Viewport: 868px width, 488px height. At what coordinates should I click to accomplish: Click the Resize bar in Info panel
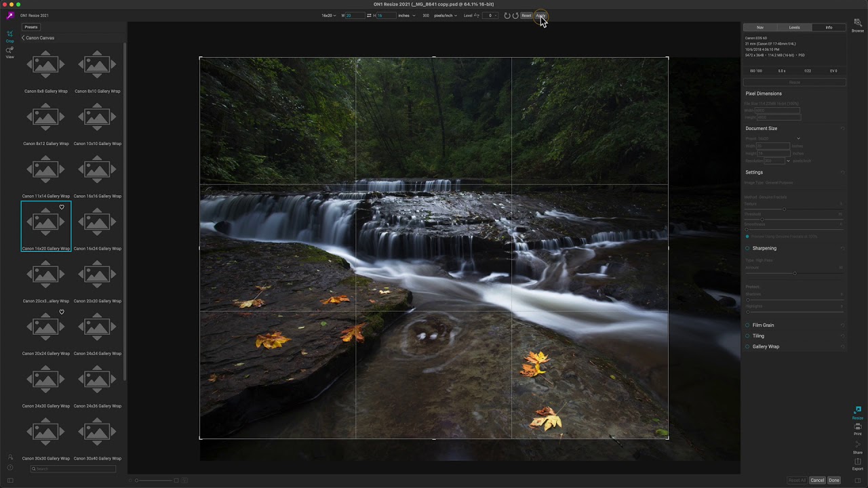coord(795,82)
